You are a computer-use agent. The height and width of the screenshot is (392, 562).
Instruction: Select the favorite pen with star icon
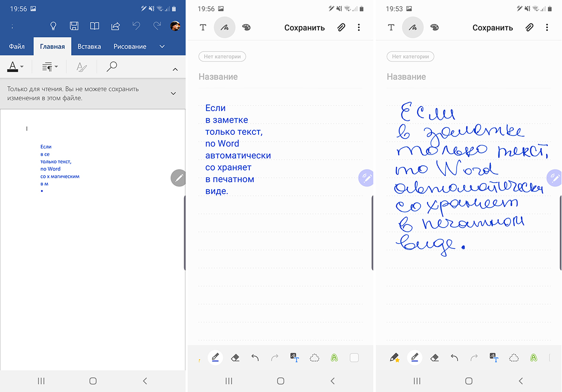click(x=394, y=358)
